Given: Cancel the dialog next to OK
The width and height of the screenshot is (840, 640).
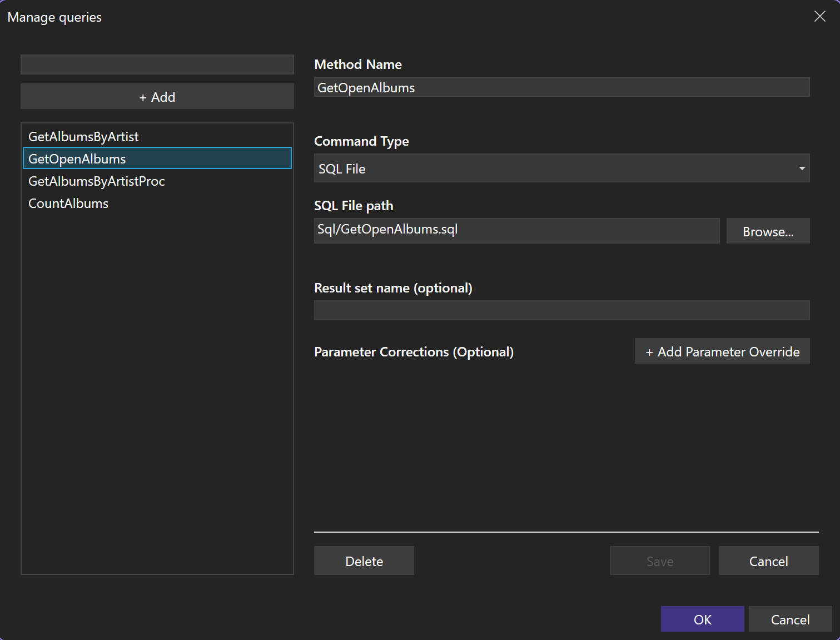Looking at the screenshot, I should (790, 619).
